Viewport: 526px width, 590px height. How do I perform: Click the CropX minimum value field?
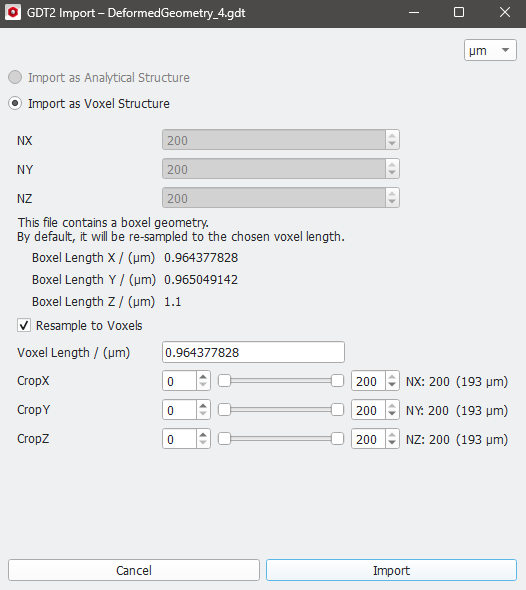[179, 381]
